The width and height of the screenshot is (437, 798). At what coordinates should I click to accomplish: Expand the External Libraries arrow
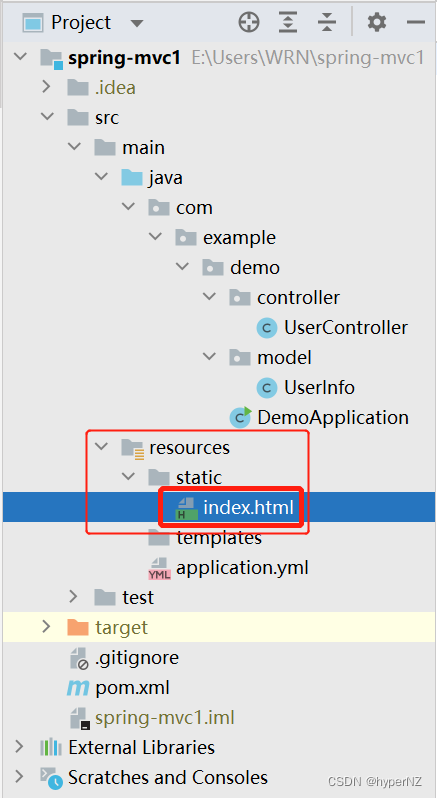pos(20,747)
